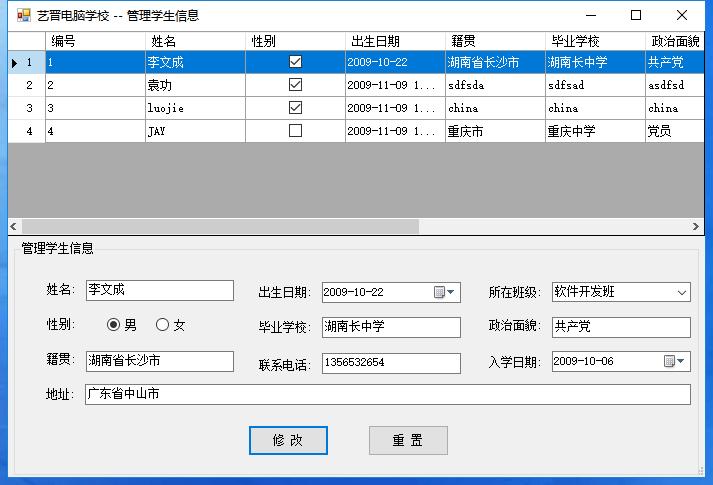Click the 重置 button

408,440
